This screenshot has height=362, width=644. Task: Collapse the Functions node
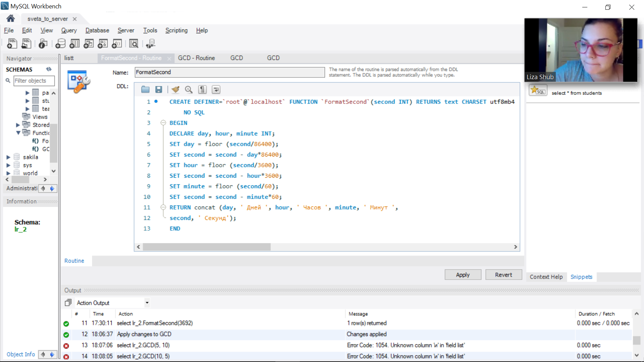coord(18,133)
